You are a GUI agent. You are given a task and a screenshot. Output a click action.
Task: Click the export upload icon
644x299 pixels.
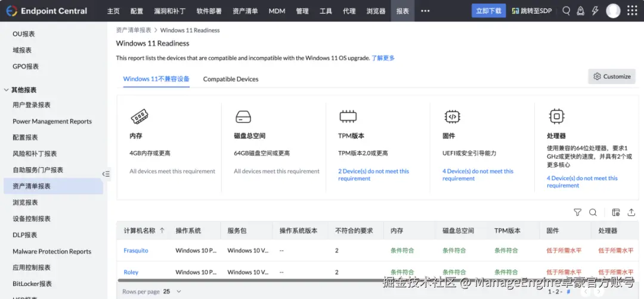tap(631, 212)
